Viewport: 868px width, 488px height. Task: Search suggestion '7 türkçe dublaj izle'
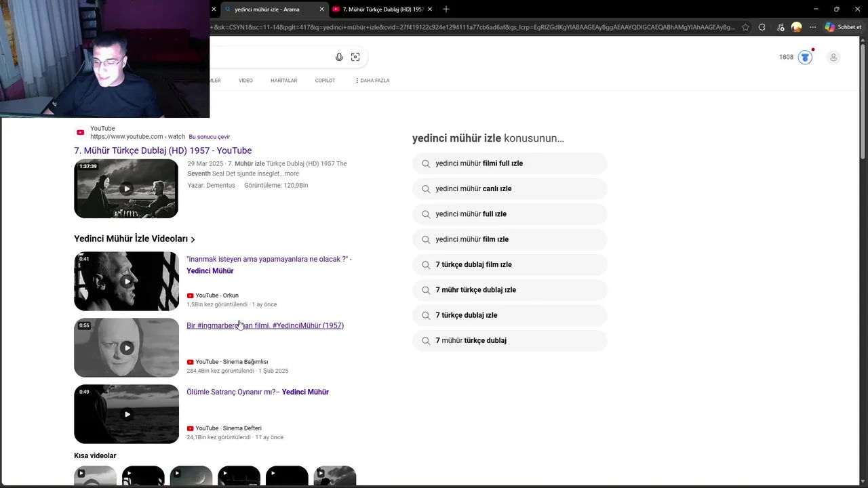pyautogui.click(x=509, y=315)
